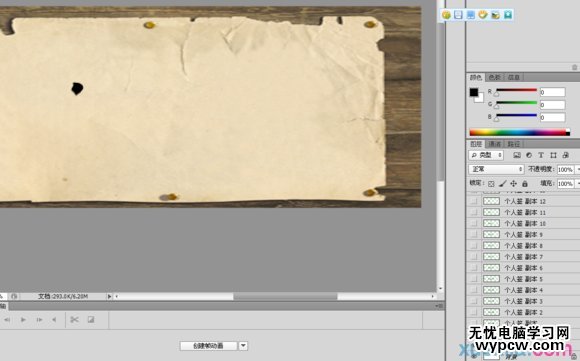
Task: Filter layers by adjustment layer type
Action: pos(529,155)
